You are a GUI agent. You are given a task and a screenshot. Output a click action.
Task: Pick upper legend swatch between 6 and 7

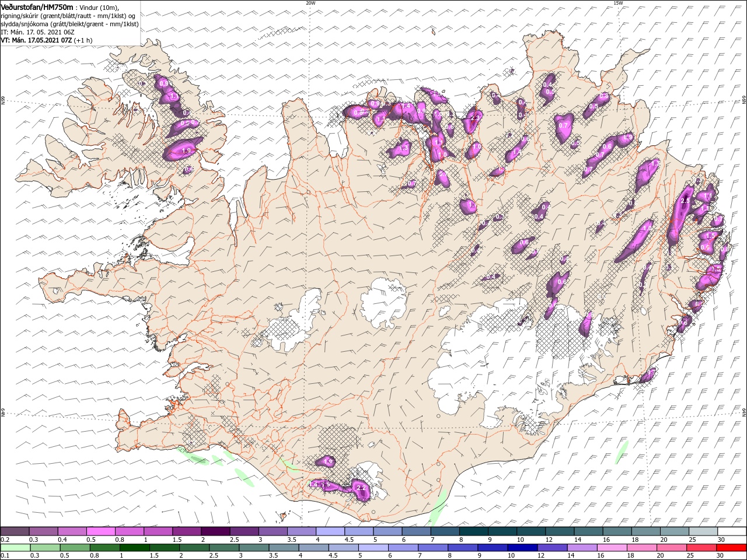click(416, 531)
